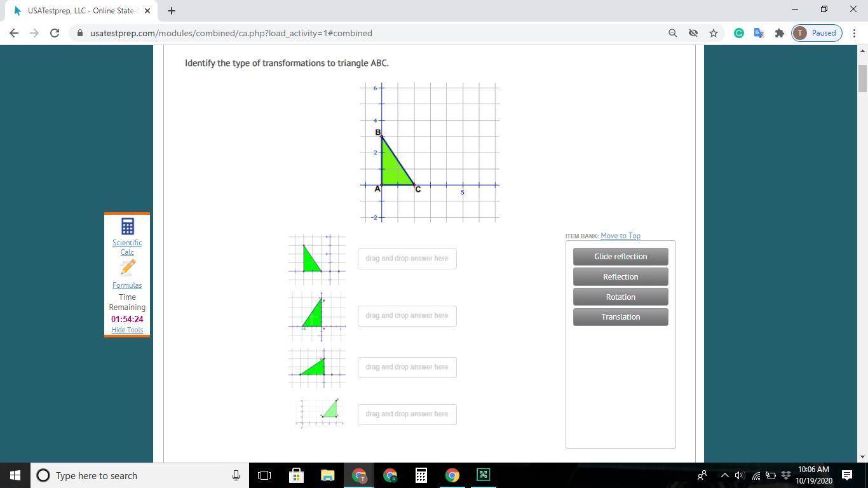868x488 pixels.
Task: Open Task View from the taskbar
Action: pyautogui.click(x=264, y=475)
